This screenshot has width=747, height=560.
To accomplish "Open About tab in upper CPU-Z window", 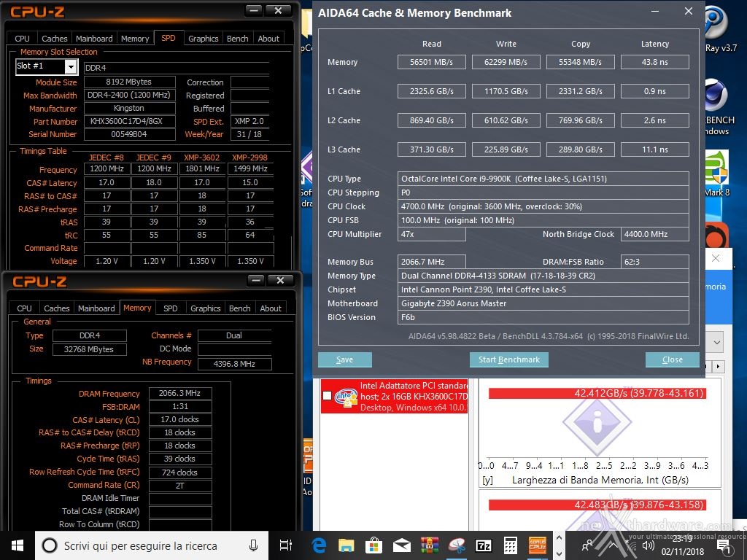I will (x=268, y=39).
